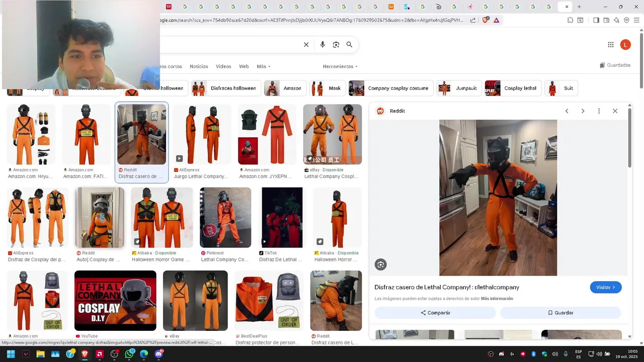Open the Brave Wallet icon
The image size is (644, 362).
pyautogui.click(x=606, y=20)
